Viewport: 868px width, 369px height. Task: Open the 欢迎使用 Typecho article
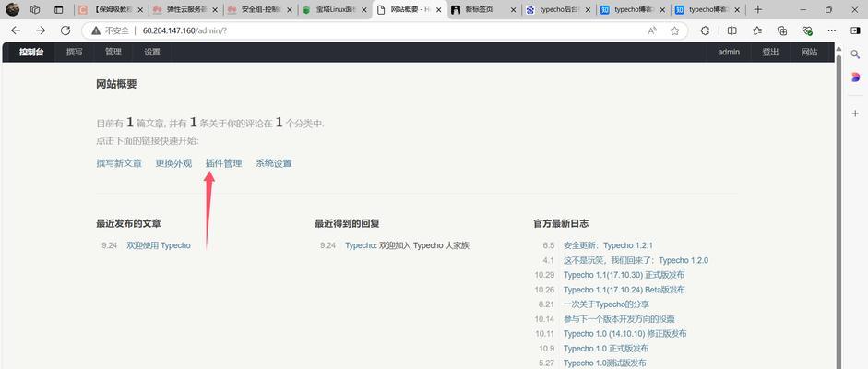tap(159, 245)
